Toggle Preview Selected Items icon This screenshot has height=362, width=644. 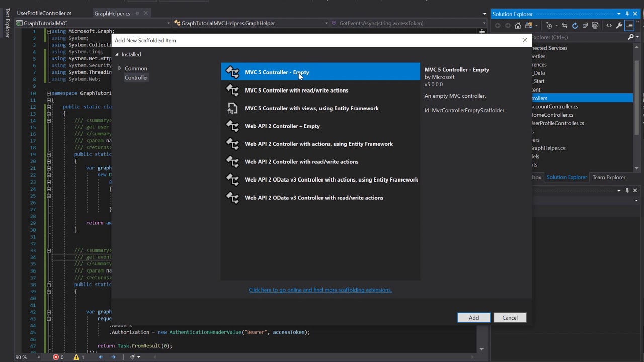[629, 26]
